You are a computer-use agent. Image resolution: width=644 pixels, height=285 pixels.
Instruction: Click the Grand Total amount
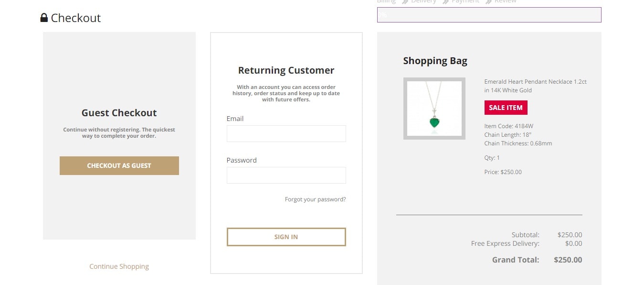pos(568,260)
